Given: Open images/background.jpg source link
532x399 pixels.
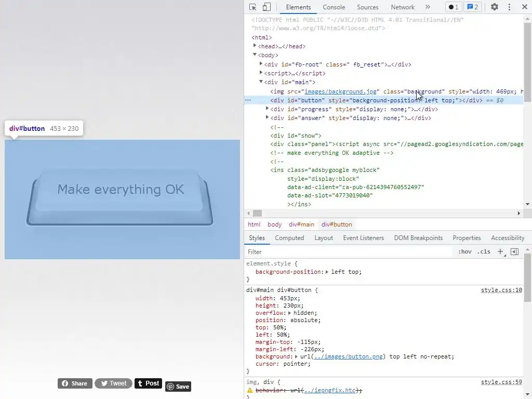Looking at the screenshot, I should click(340, 91).
